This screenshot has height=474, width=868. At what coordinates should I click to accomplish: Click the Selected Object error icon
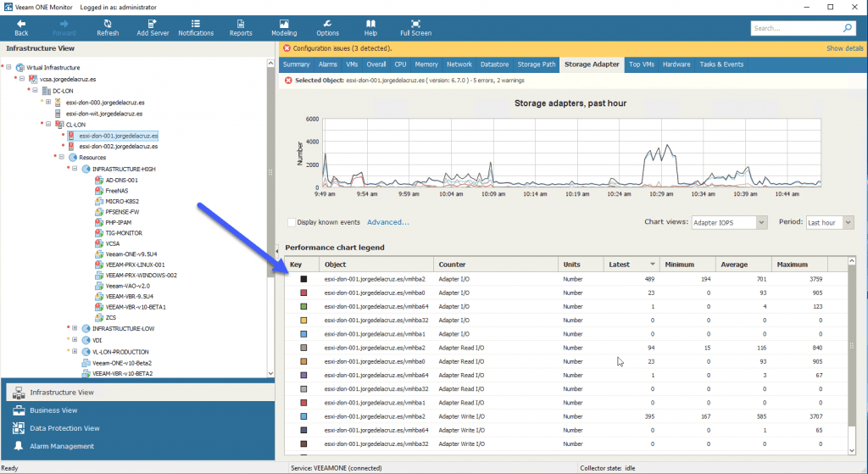[x=288, y=81]
